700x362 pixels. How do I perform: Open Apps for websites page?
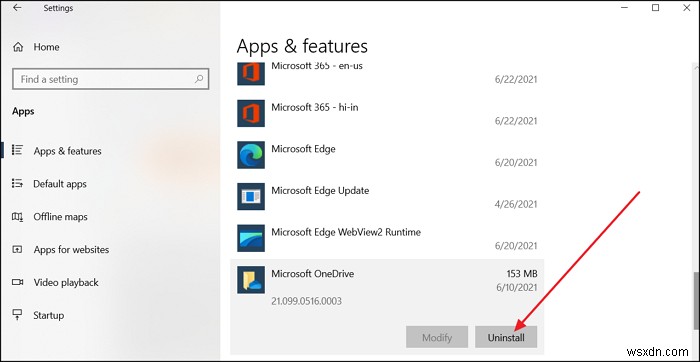[x=71, y=250]
